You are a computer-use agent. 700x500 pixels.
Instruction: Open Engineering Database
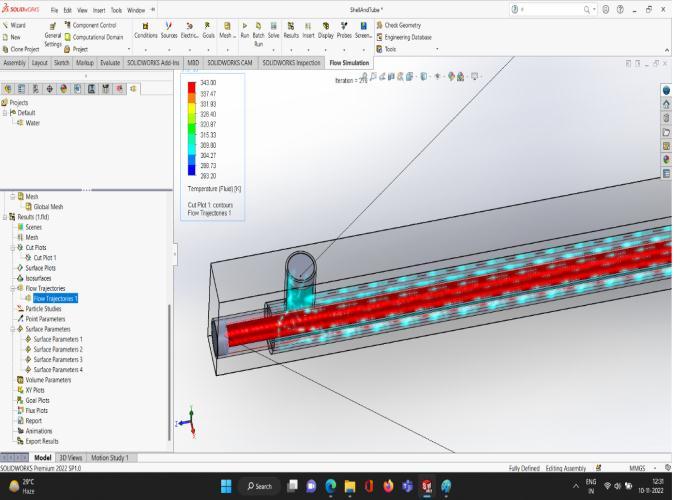404,38
